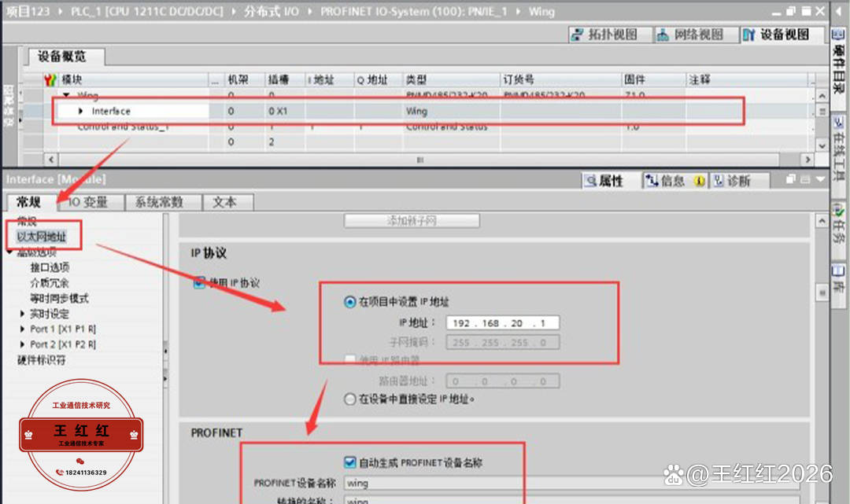The width and height of the screenshot is (850, 504).
Task: Click the 添加新子网 button
Action: (x=412, y=221)
